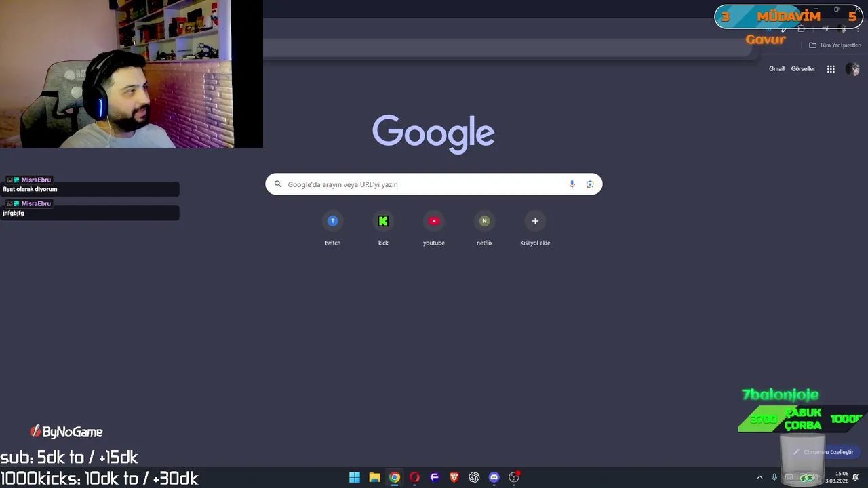The height and width of the screenshot is (488, 868).
Task: Expand the hidden system tray icons
Action: pos(759,477)
